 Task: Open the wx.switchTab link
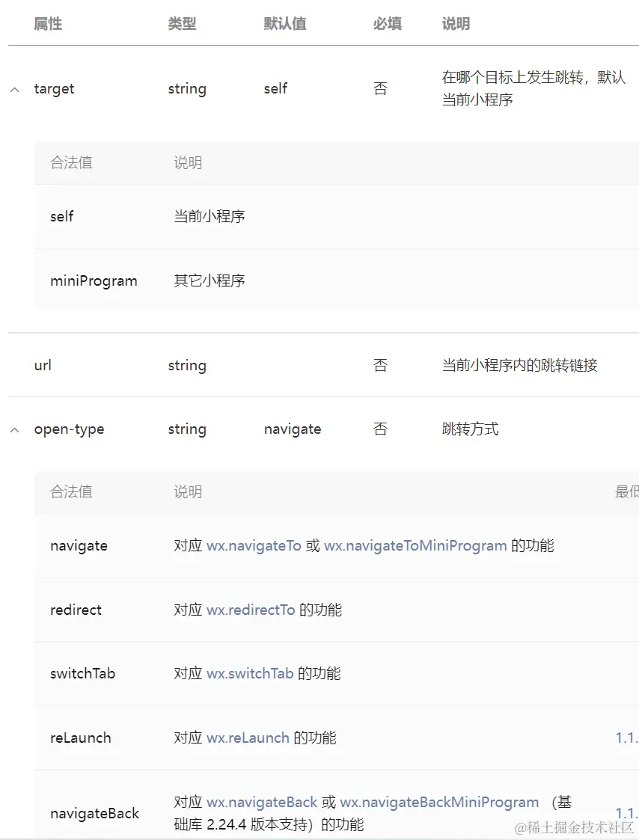coord(250,673)
